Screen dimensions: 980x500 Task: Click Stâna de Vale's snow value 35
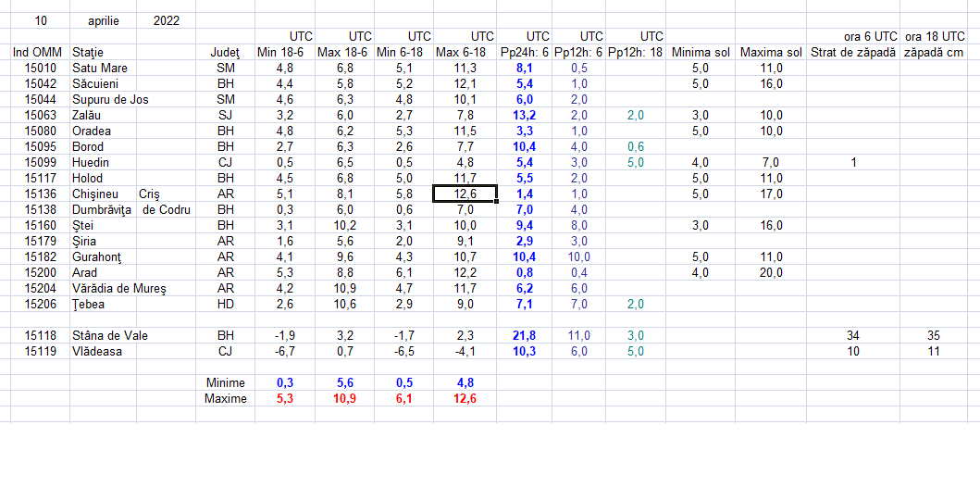(934, 336)
